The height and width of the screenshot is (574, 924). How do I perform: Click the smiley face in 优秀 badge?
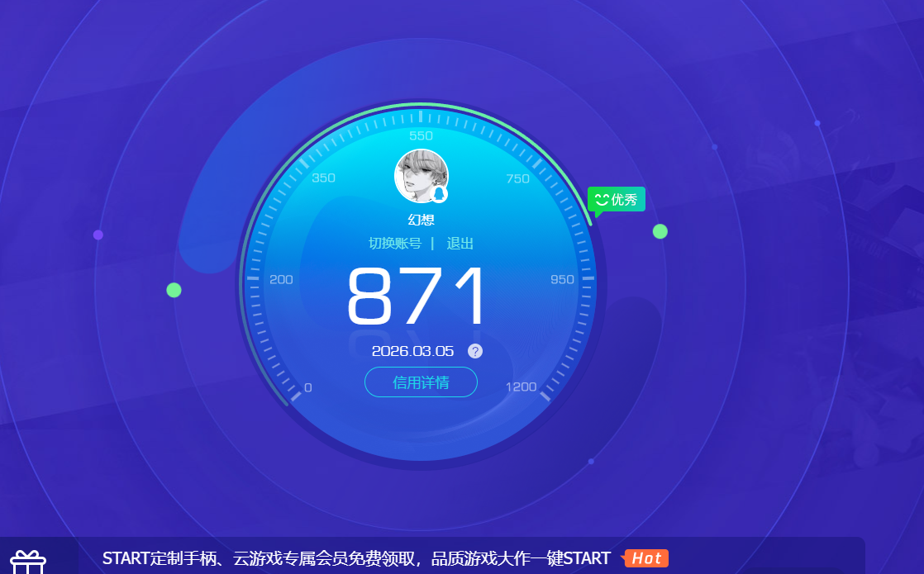[601, 199]
